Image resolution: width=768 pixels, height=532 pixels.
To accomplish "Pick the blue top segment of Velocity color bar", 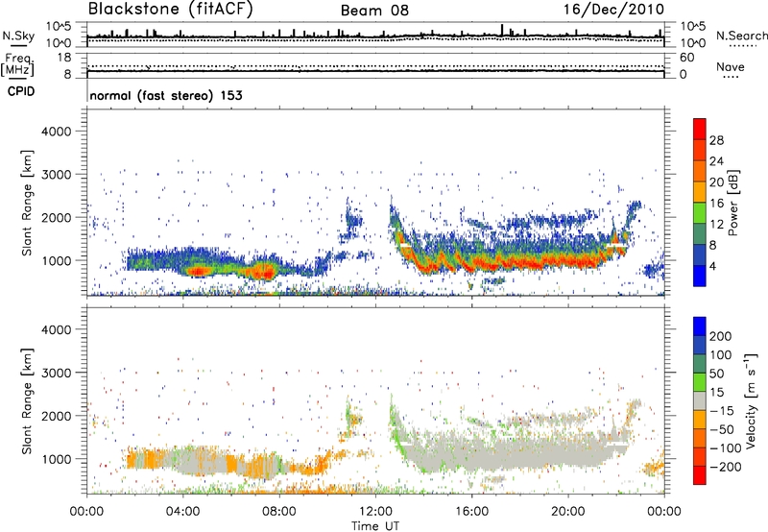I will [x=700, y=326].
